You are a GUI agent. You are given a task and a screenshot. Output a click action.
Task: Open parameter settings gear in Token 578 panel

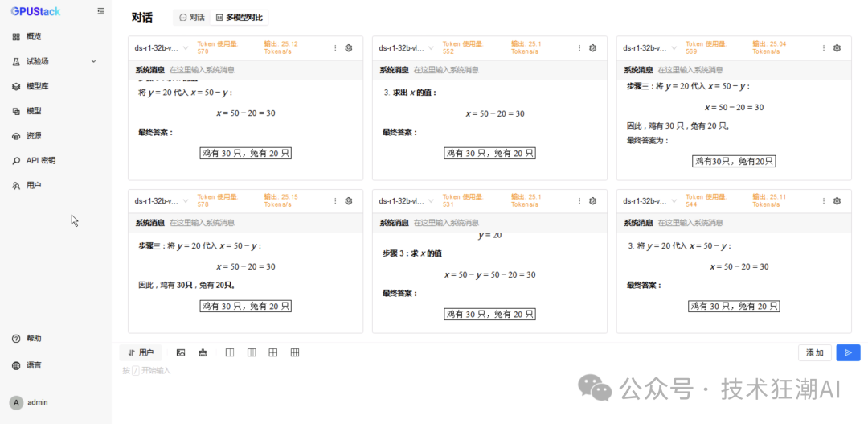click(349, 200)
